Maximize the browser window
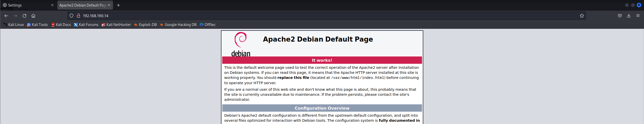The image size is (644, 124). tap(633, 5)
